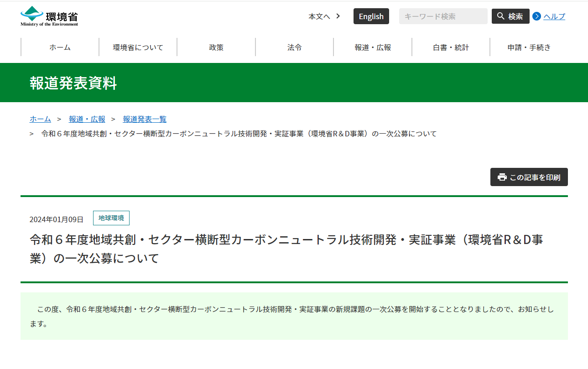Click the この記事を印刷 print button
Screen dimensions: 588x369
click(x=529, y=177)
